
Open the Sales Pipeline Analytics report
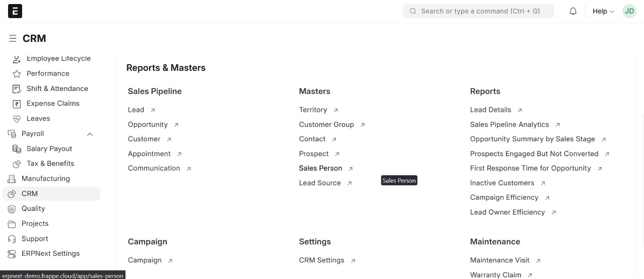[x=509, y=125]
